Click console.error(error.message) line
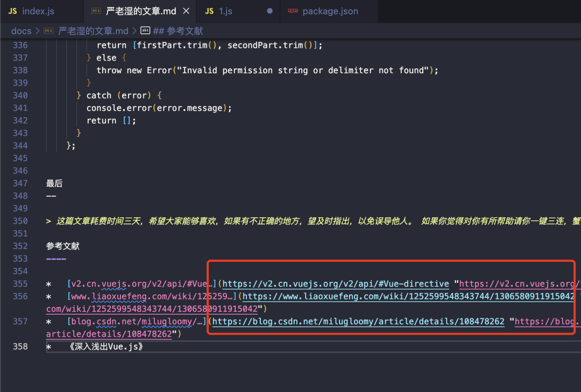 click(x=159, y=108)
